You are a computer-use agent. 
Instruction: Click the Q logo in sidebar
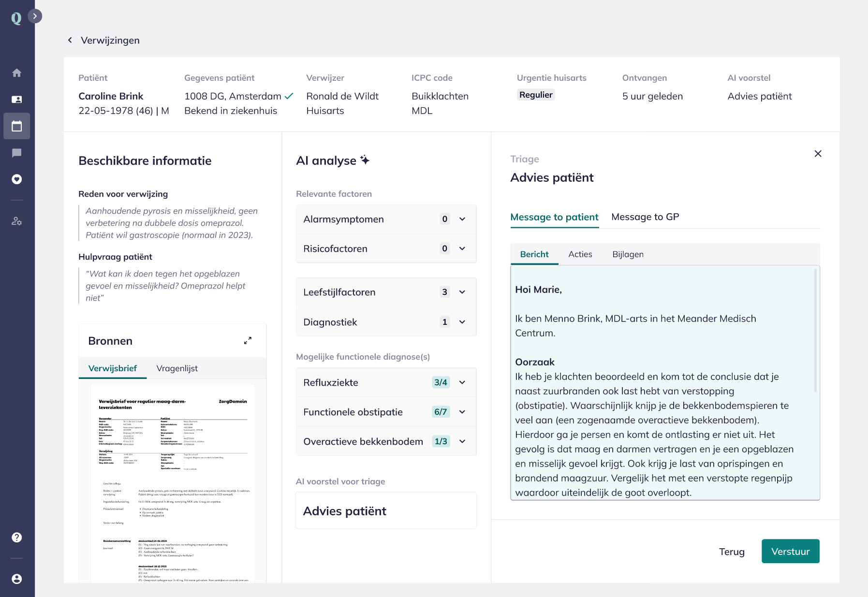pyautogui.click(x=16, y=18)
